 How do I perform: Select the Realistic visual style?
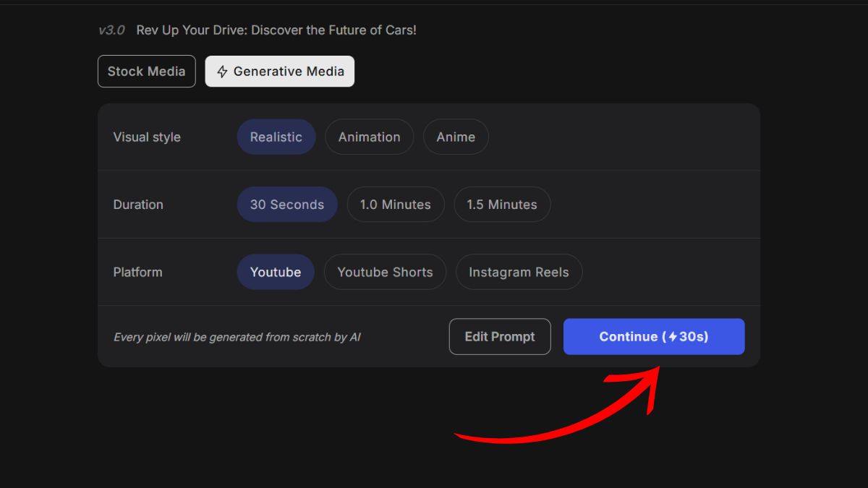[x=276, y=137]
